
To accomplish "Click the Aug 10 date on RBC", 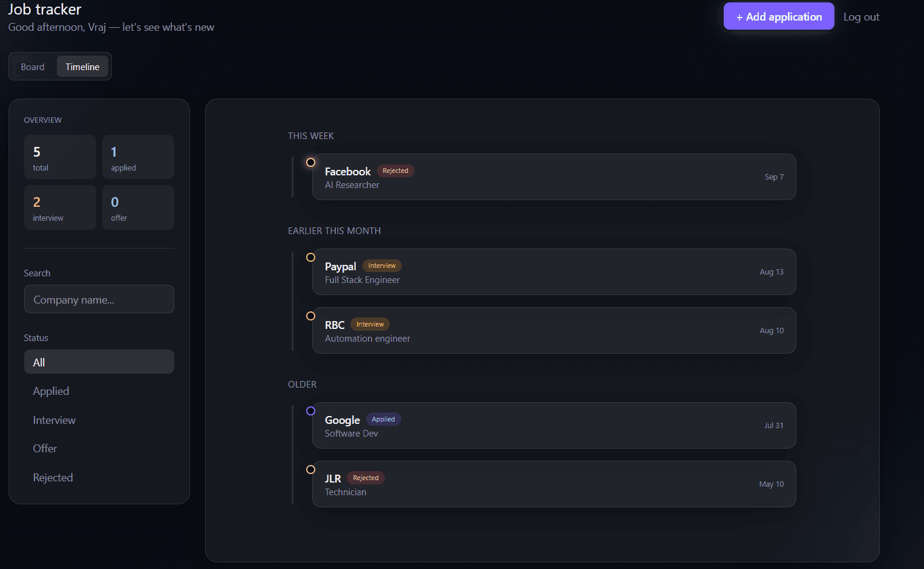I will 772,330.
